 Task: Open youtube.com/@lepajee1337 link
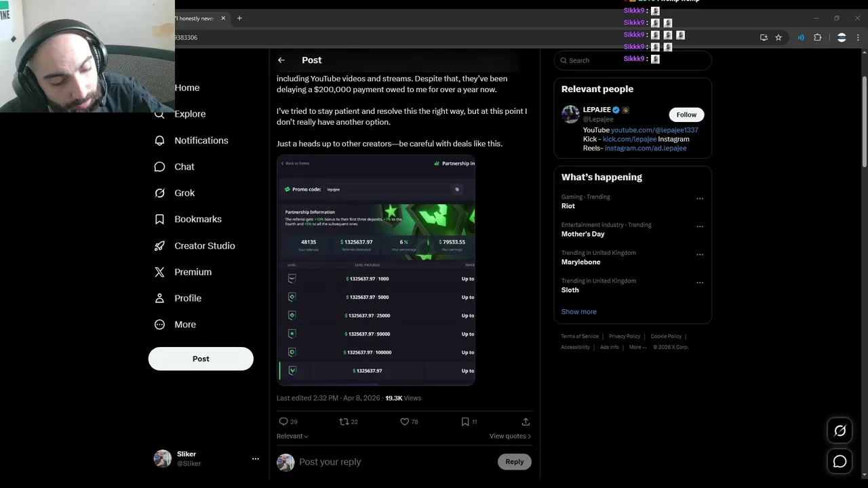tap(654, 130)
